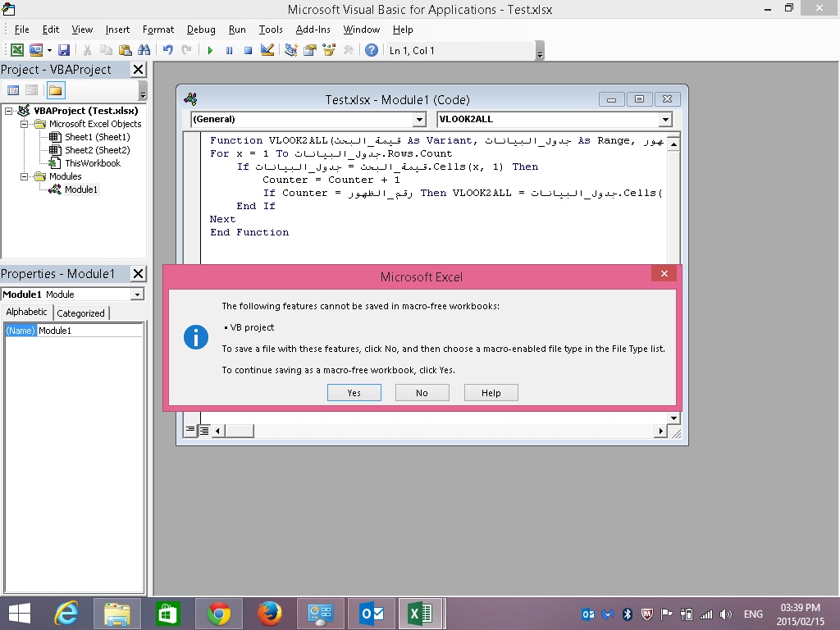Select Sheet1 (Sheet1) in project tree
Screen dimensions: 840x630
[97, 137]
